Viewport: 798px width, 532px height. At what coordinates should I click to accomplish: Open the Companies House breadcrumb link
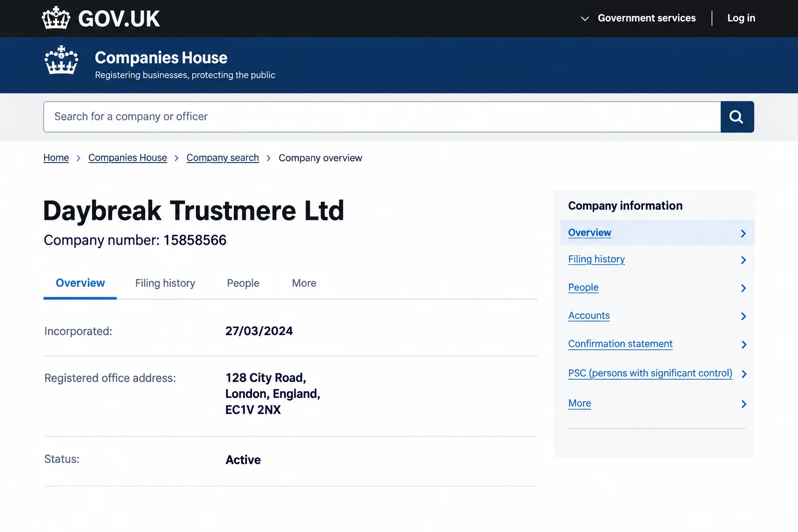point(127,158)
